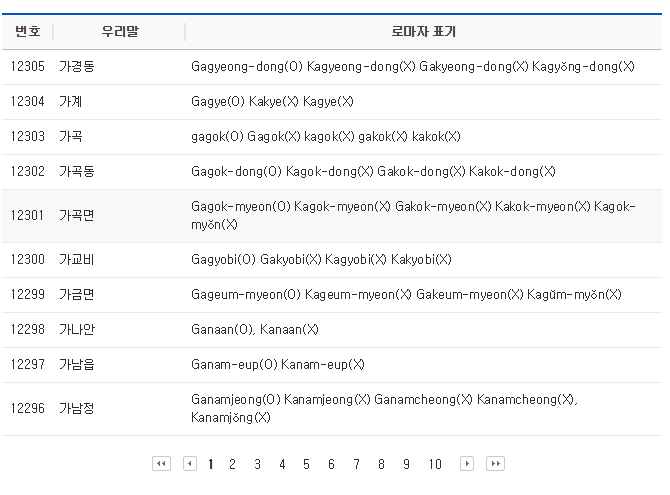Select the entry 가곡면
Screen dimensions: 670x495
click(x=76, y=215)
